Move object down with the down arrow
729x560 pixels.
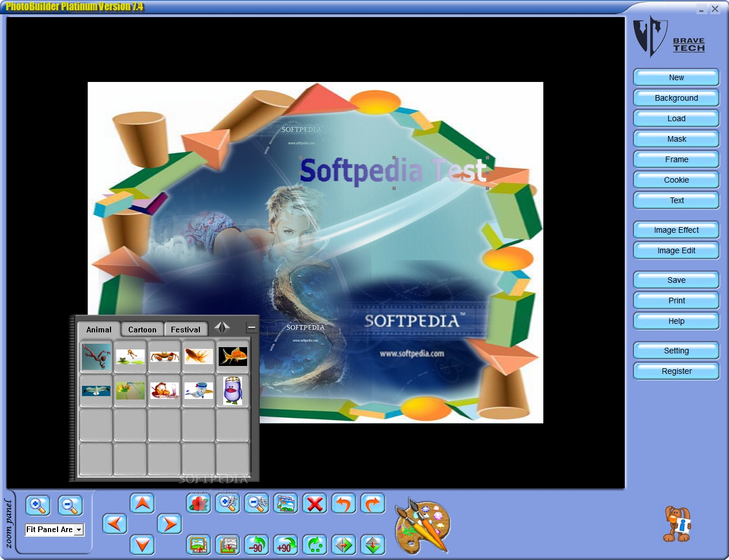point(142,545)
